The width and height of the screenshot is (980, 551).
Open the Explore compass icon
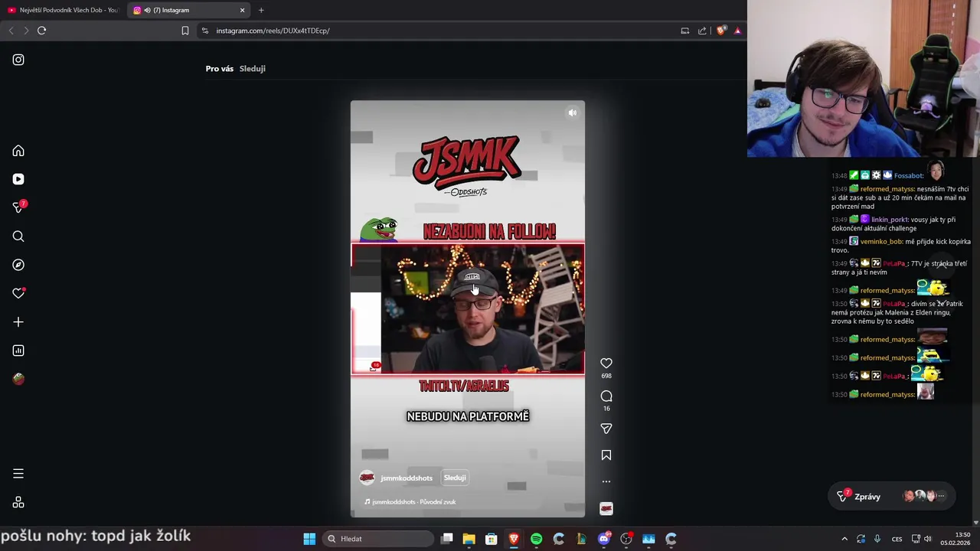click(18, 265)
